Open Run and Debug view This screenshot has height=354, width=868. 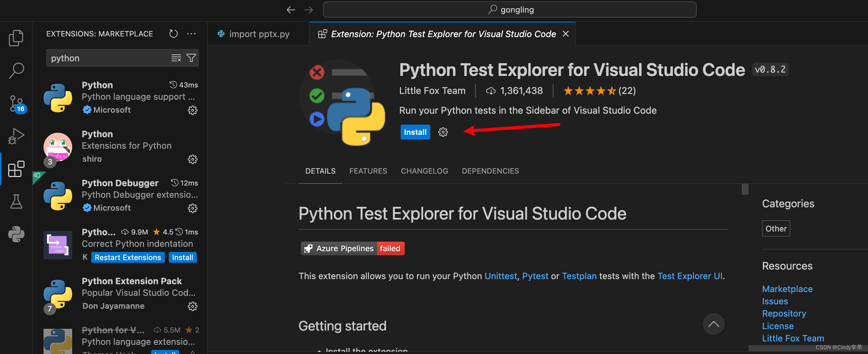[16, 136]
